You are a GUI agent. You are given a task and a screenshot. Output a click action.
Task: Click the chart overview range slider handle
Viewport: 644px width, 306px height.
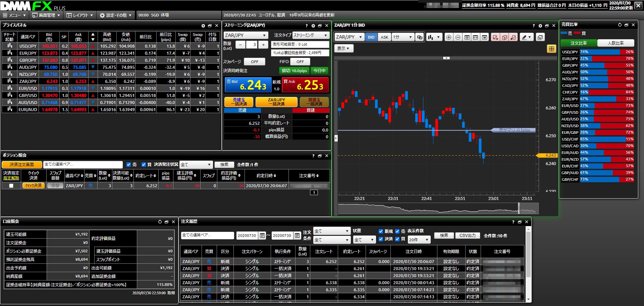(x=519, y=208)
